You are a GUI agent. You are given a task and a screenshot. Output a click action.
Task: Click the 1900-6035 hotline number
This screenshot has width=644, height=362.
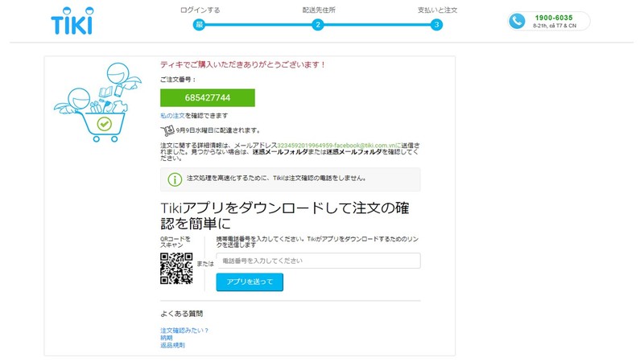(x=555, y=17)
